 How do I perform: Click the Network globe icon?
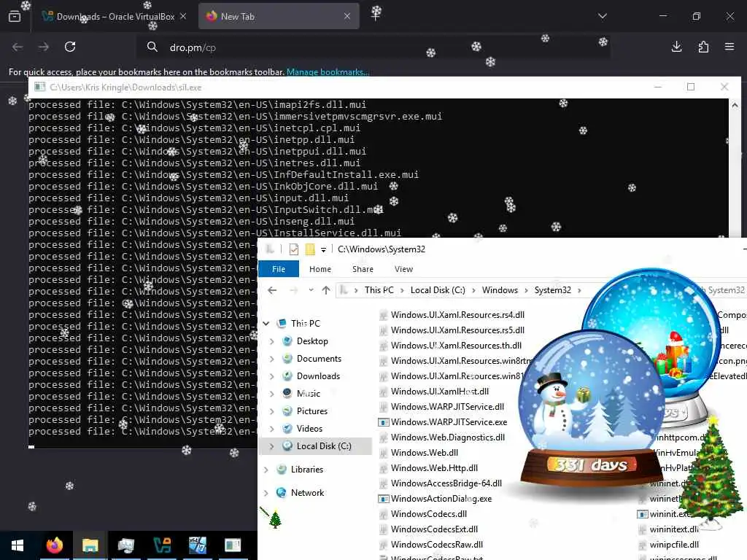(x=282, y=493)
